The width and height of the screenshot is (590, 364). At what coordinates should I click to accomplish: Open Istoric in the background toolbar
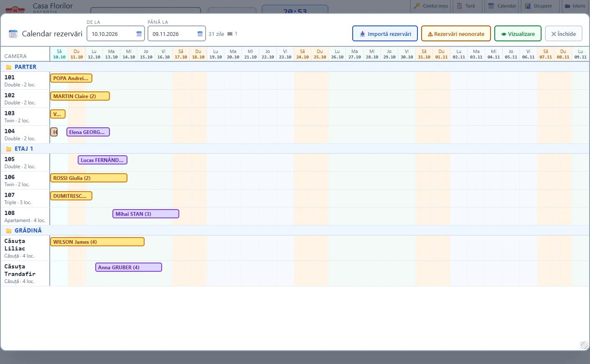(x=575, y=6)
